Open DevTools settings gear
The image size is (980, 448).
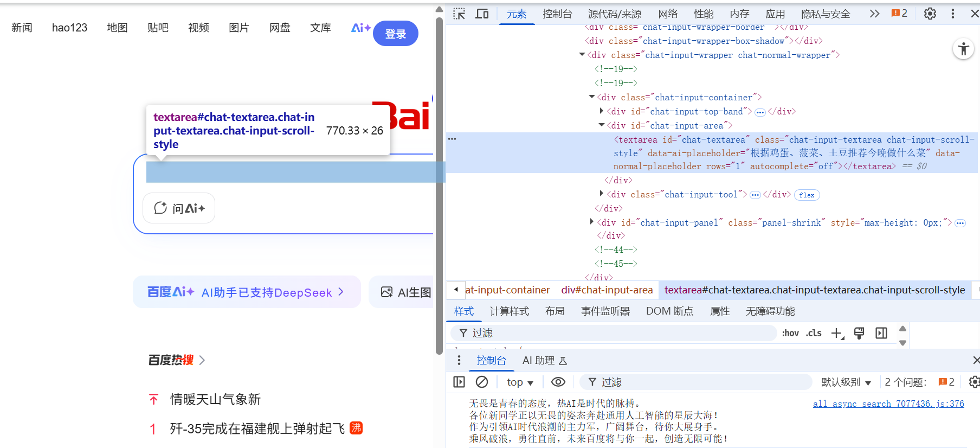pyautogui.click(x=930, y=14)
